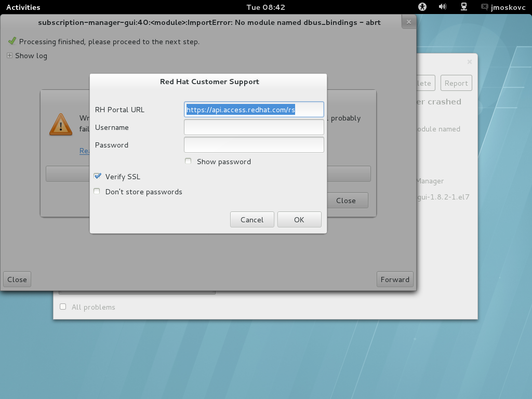
Task: Close the abrt window with X
Action: [x=409, y=22]
